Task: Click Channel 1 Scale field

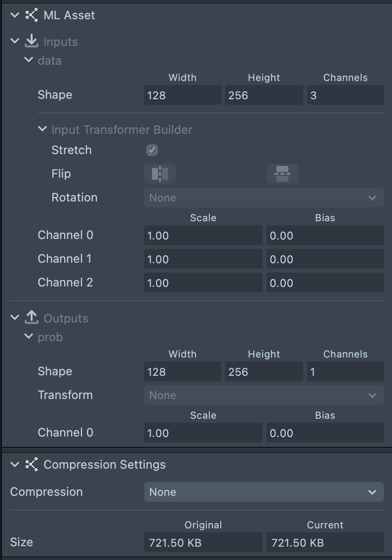Action: pos(203,259)
